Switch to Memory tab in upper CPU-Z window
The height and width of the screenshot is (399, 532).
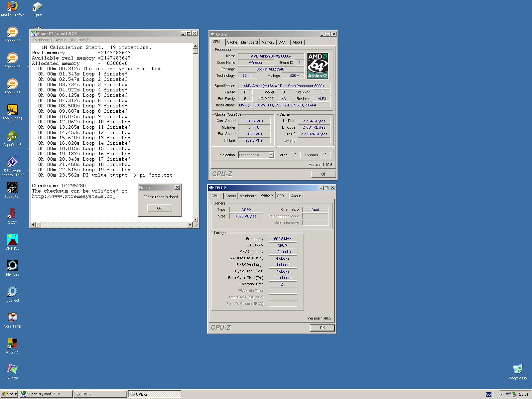pos(268,42)
